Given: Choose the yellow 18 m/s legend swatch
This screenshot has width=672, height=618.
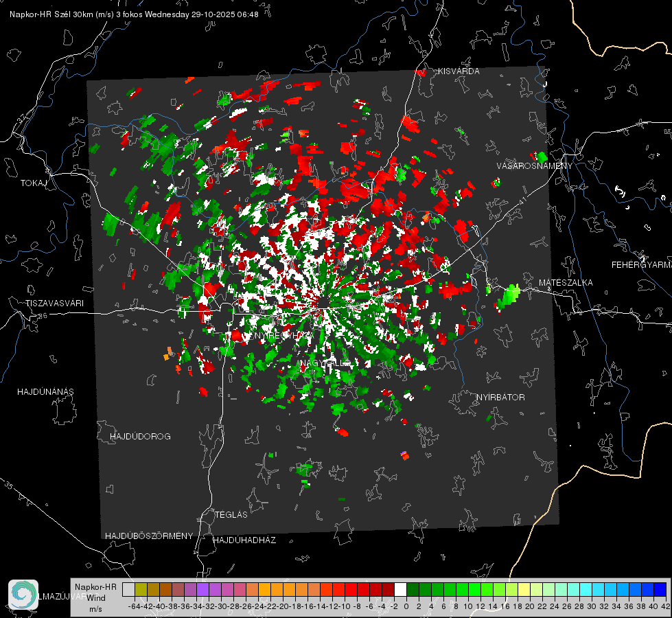Looking at the screenshot, I should 524,589.
